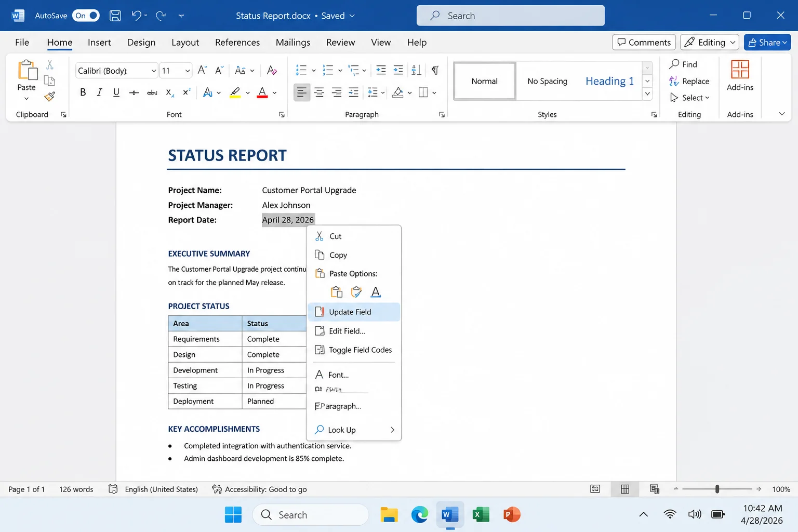
Task: Click the Sort icon in Paragraph group
Action: pos(416,70)
